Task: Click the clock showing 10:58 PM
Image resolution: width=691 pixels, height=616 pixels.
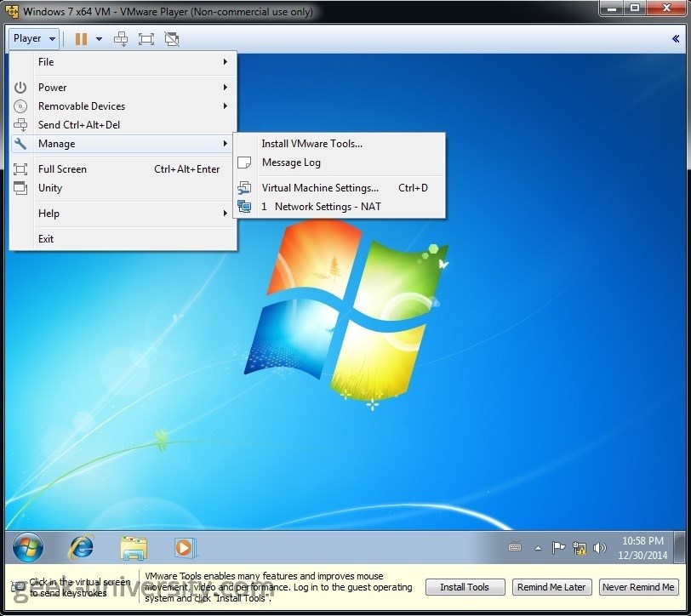Action: (642, 548)
